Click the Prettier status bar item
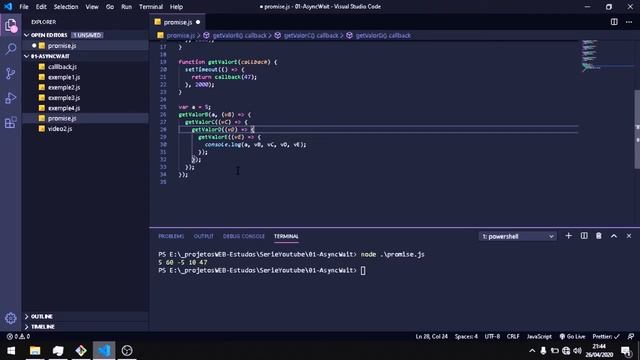640x360 pixels. click(x=606, y=336)
